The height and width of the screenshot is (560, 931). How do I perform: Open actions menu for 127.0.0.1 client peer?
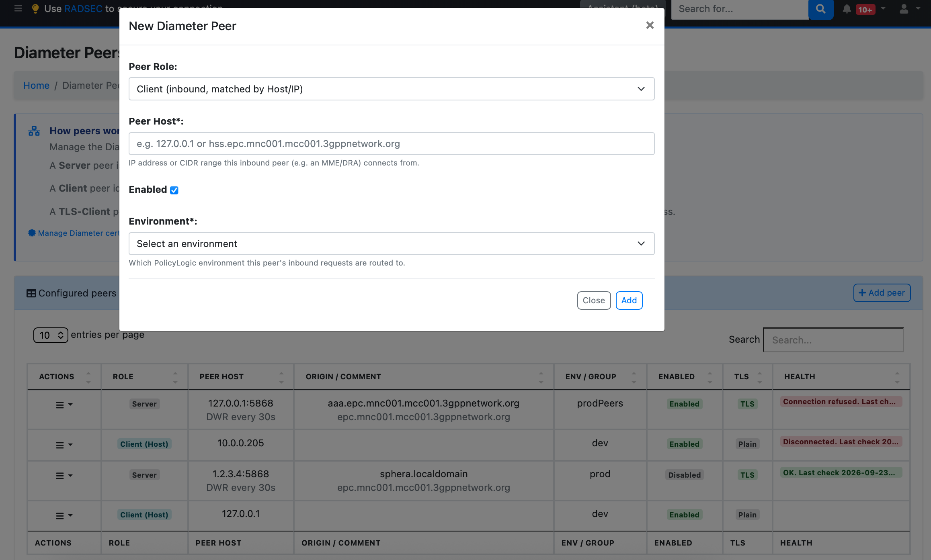[64, 516]
